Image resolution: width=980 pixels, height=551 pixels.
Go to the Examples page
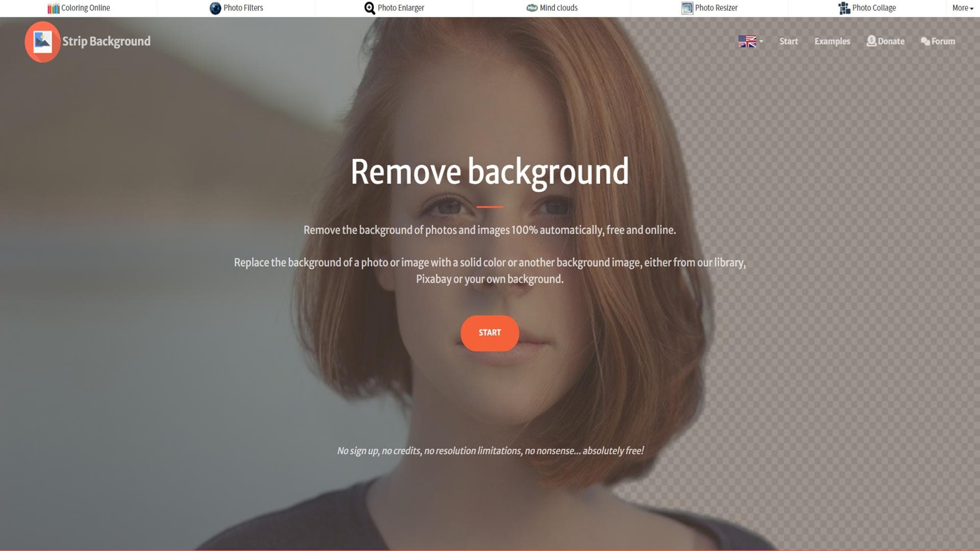(x=832, y=41)
